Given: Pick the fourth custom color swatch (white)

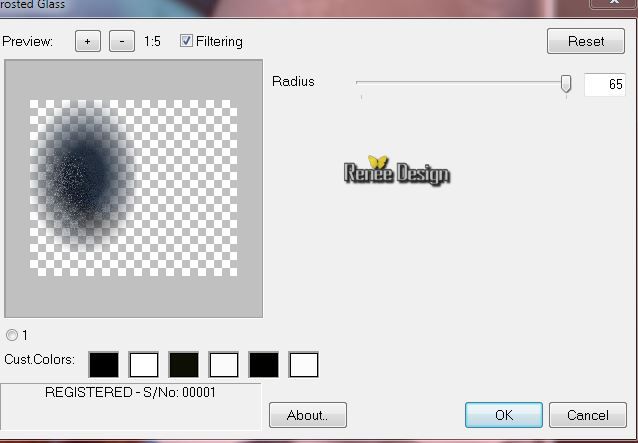Looking at the screenshot, I should [x=223, y=364].
